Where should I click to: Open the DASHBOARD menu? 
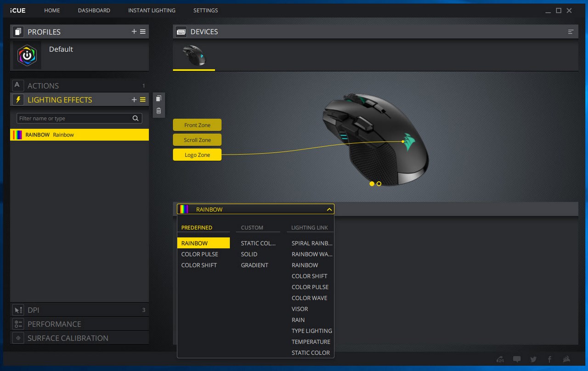coord(94,10)
